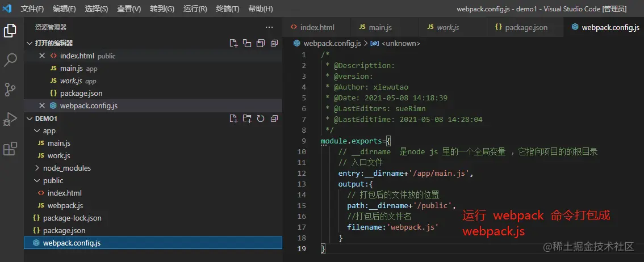
Task: Close all editors in Open Editors header
Action: pyautogui.click(x=274, y=43)
